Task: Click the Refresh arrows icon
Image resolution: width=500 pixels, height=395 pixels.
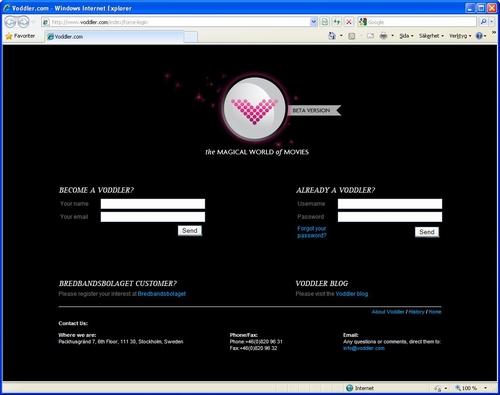Action: point(337,22)
